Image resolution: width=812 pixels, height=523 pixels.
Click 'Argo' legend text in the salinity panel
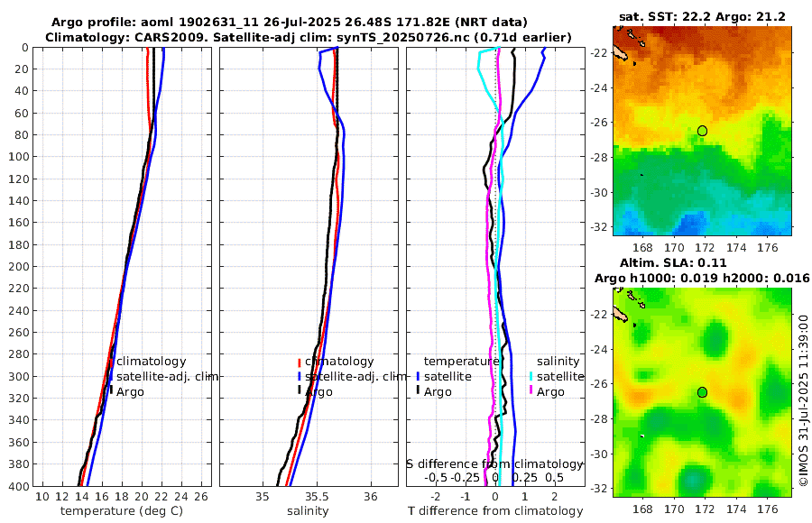click(x=318, y=392)
